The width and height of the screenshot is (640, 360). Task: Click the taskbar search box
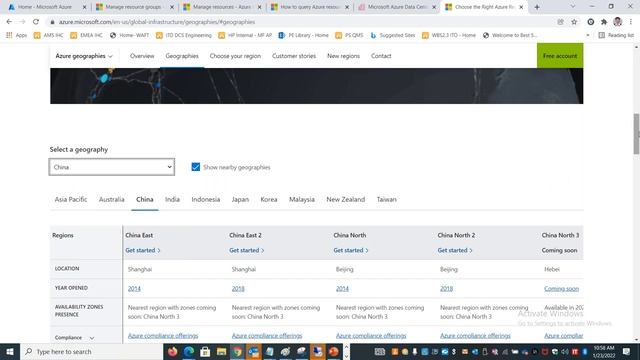(x=92, y=351)
